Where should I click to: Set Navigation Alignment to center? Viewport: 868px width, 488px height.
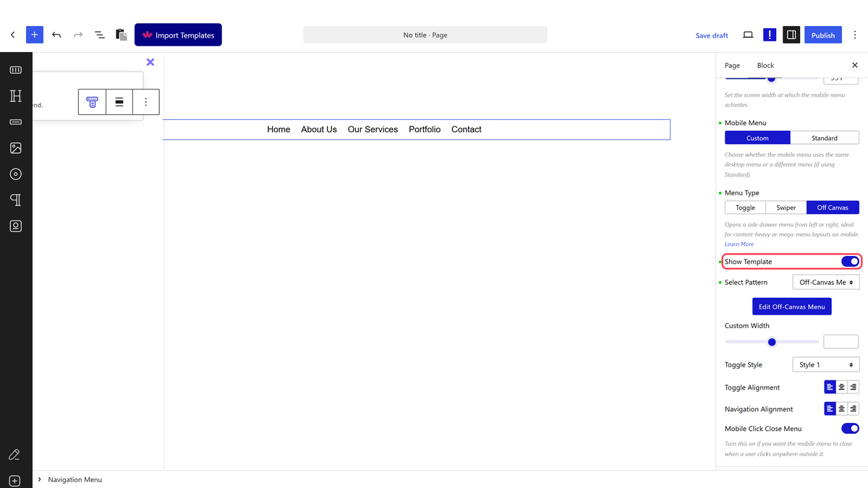(841, 409)
